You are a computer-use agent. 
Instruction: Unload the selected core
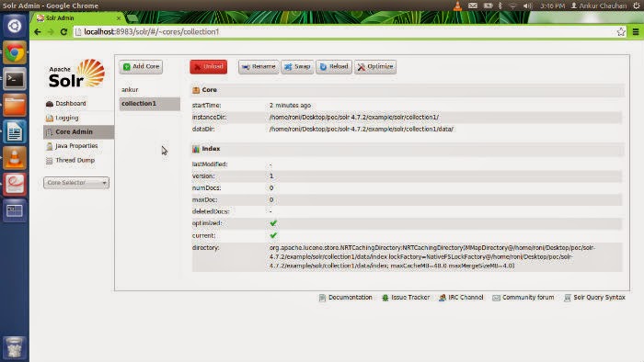point(208,66)
